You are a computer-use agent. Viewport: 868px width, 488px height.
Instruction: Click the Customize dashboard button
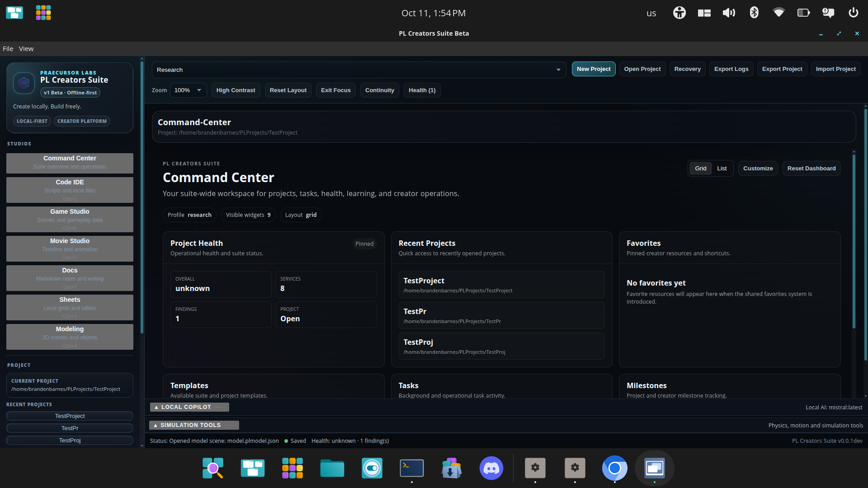[x=758, y=169]
